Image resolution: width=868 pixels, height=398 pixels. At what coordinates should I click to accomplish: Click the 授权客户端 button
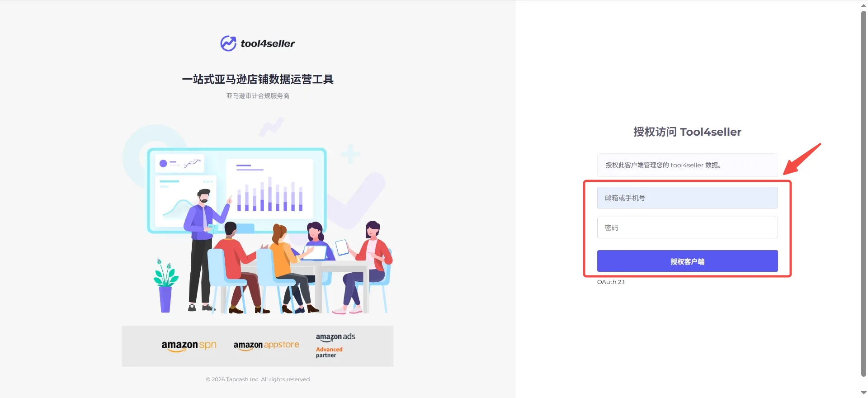click(687, 261)
